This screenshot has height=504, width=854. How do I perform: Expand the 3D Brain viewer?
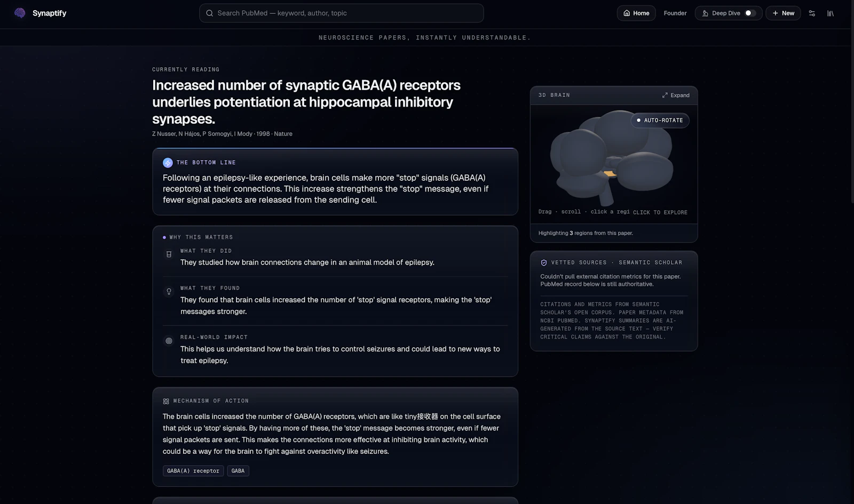click(676, 95)
